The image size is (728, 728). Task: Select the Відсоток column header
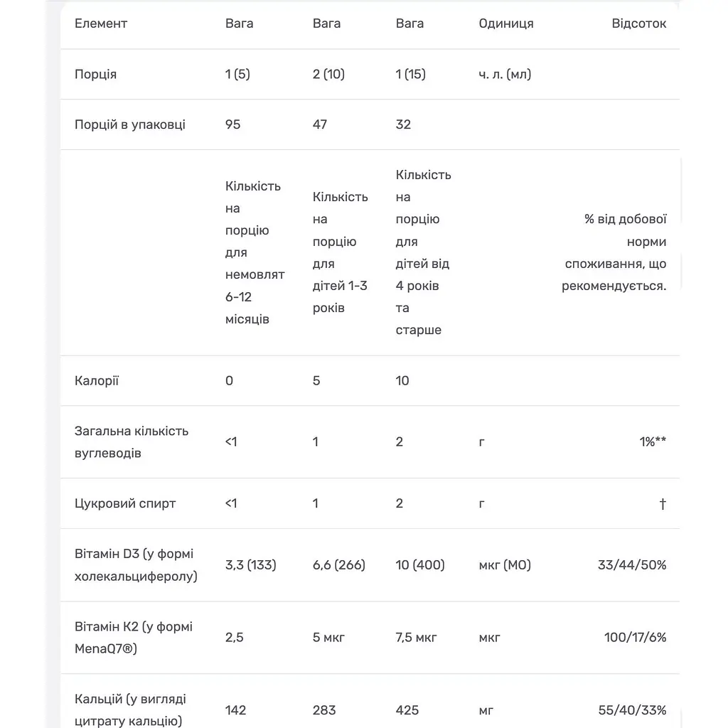(x=639, y=23)
